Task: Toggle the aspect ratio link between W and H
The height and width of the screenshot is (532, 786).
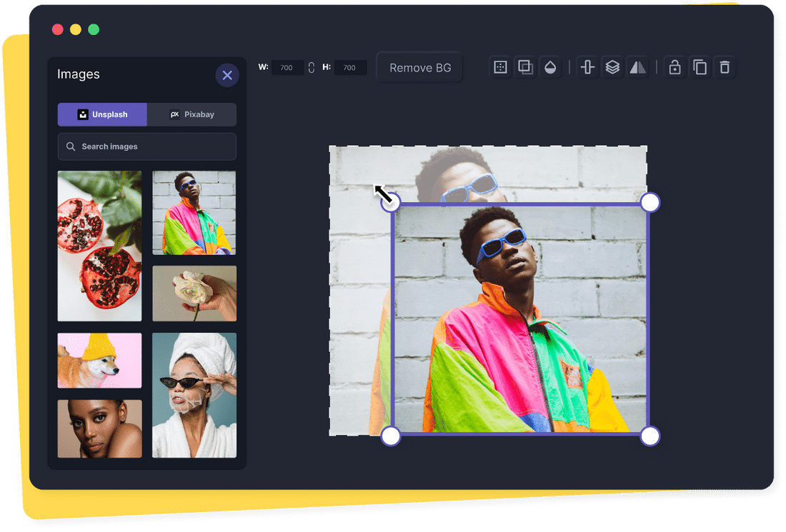Action: click(311, 66)
